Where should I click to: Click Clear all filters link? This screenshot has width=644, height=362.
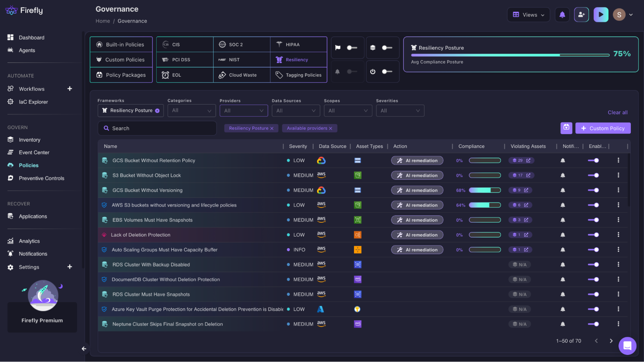pyautogui.click(x=617, y=113)
